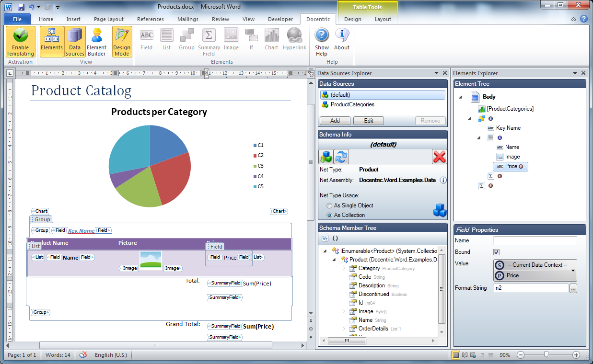Click the Name field in Field Properties
Image resolution: width=593 pixels, height=364 pixels.
click(x=535, y=241)
